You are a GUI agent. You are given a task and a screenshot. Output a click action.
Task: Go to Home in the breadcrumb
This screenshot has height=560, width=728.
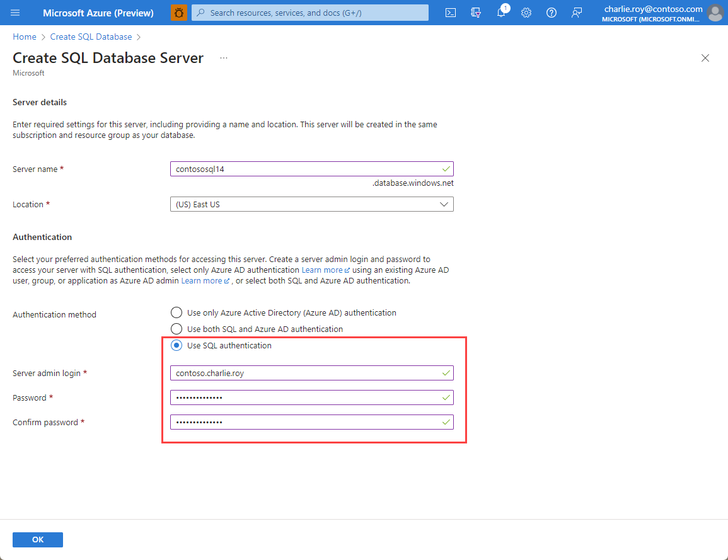(24, 37)
